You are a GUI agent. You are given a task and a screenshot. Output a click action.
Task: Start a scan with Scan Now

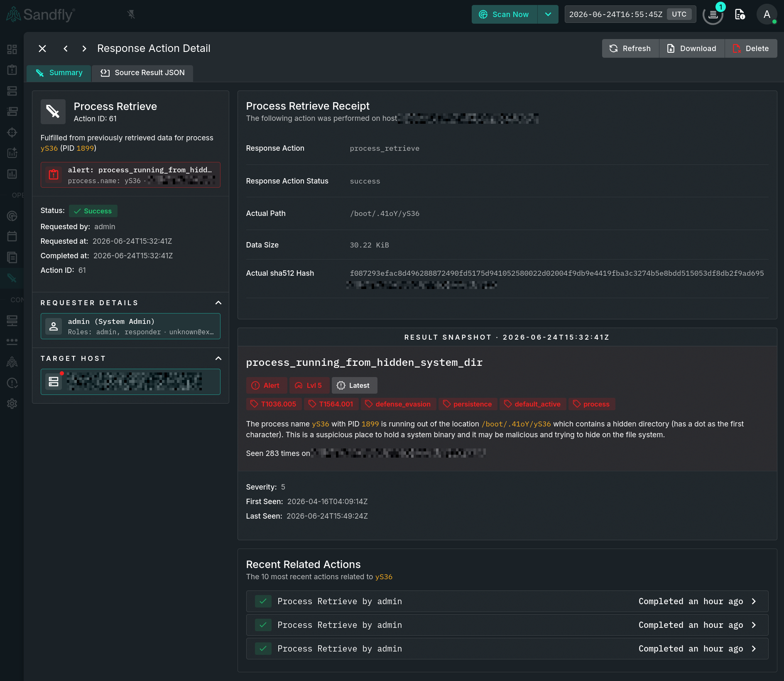coord(504,15)
